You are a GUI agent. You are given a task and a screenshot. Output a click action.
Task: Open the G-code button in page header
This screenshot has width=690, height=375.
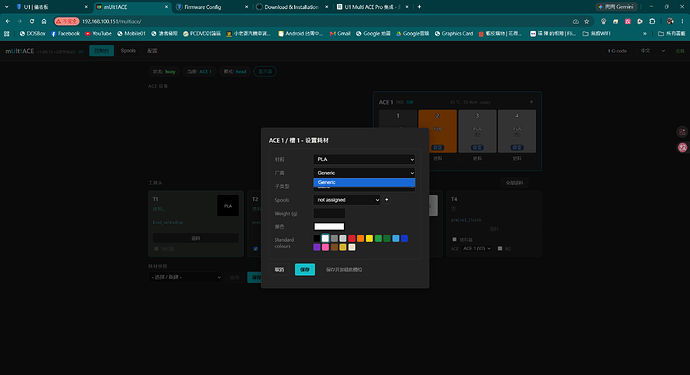[x=617, y=51]
